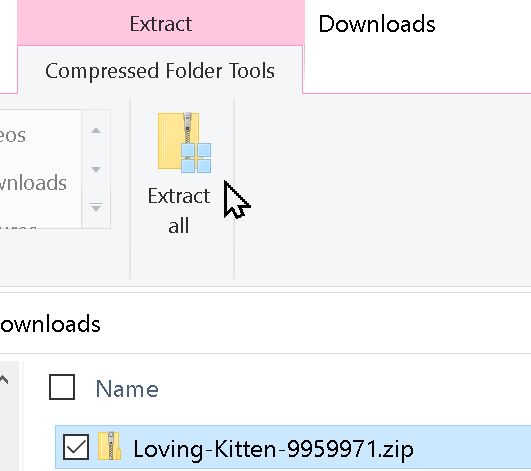Click the Downloads window title text
Viewport: 531px width, 471px height.
point(377,24)
